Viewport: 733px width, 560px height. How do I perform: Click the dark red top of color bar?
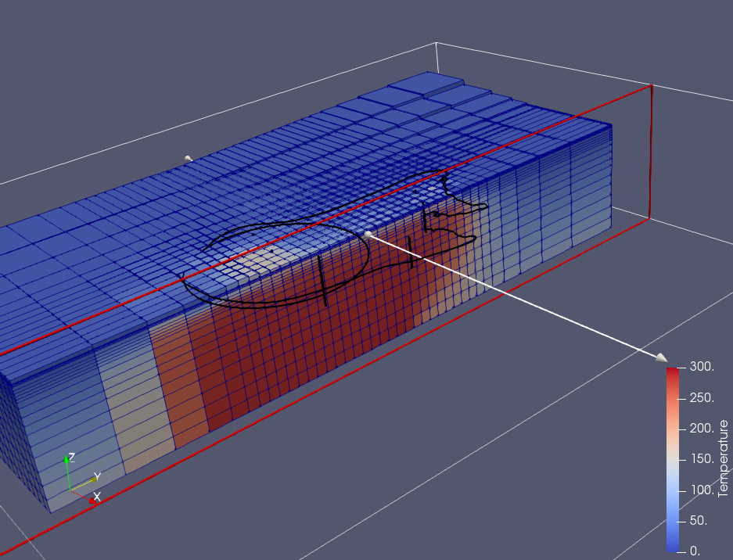click(672, 372)
